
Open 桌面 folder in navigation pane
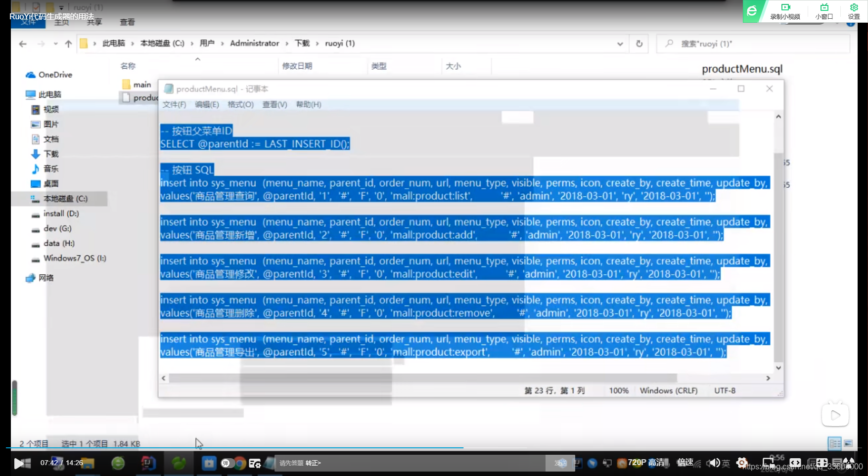coord(46,183)
